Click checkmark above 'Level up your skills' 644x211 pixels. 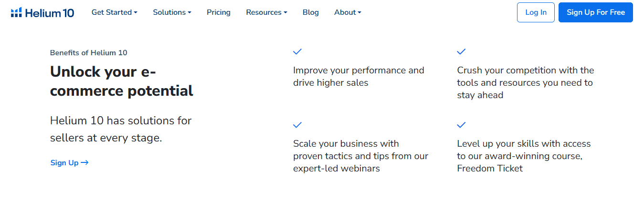point(461,125)
